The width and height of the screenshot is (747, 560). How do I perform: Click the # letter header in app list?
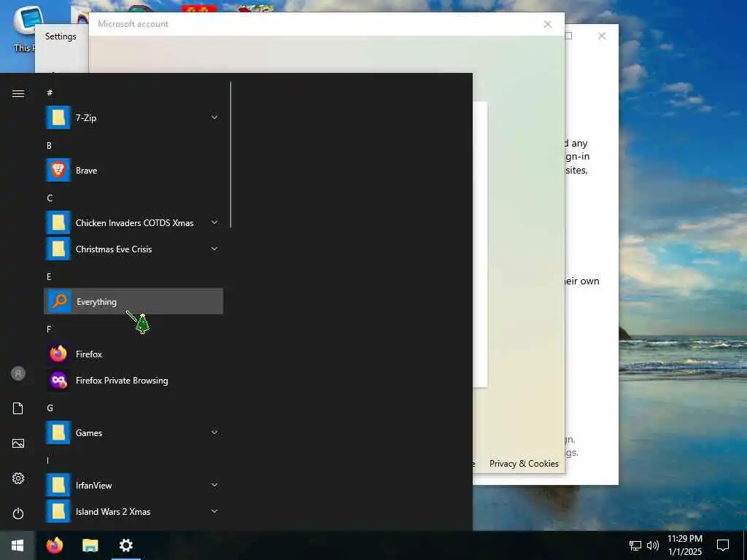tap(50, 93)
